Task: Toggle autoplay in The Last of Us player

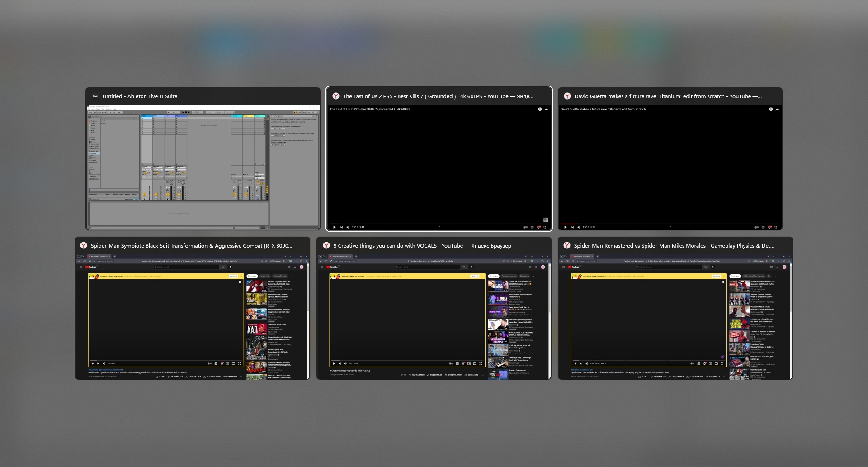Action: (x=525, y=227)
